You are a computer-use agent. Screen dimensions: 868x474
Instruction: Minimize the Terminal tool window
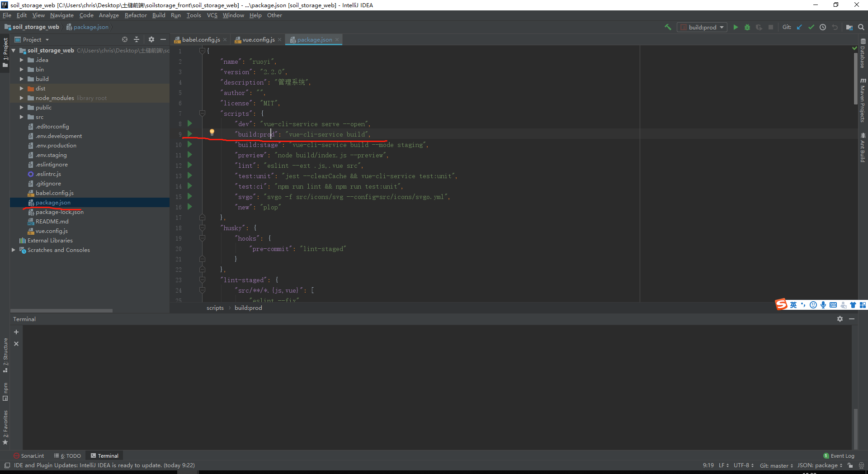[x=852, y=319]
